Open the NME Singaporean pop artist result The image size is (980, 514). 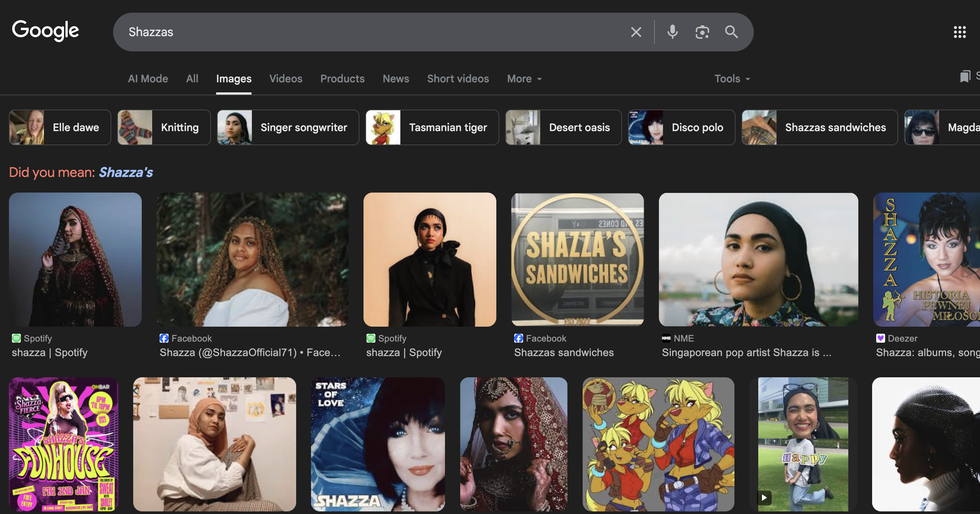(x=758, y=259)
